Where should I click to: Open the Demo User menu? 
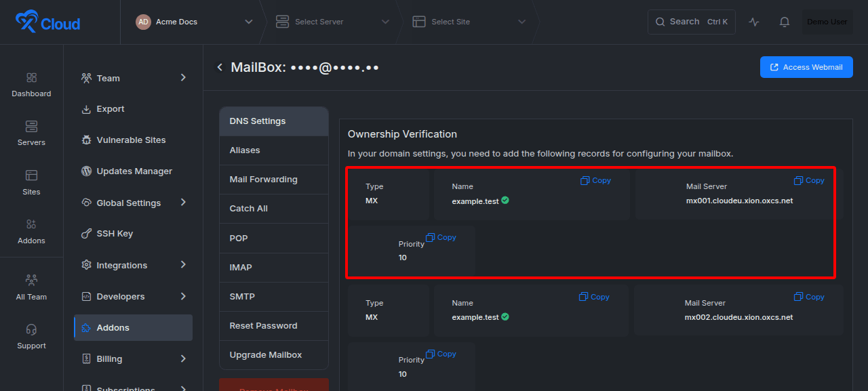[827, 22]
